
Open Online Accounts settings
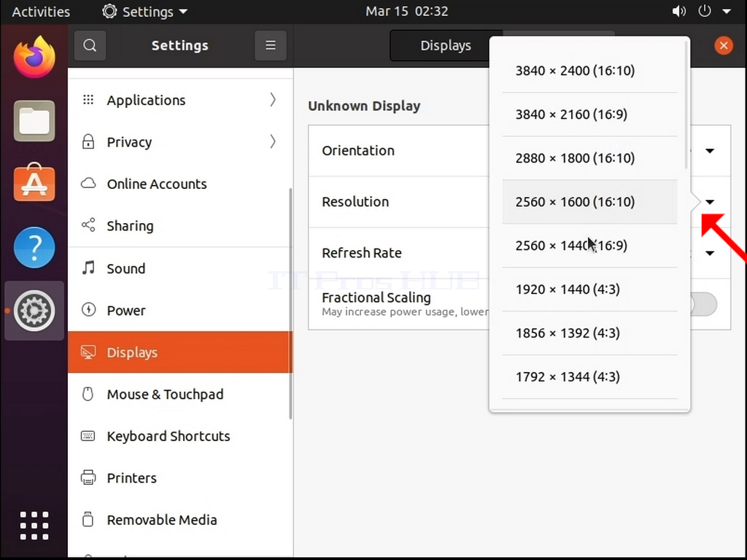tap(180, 184)
